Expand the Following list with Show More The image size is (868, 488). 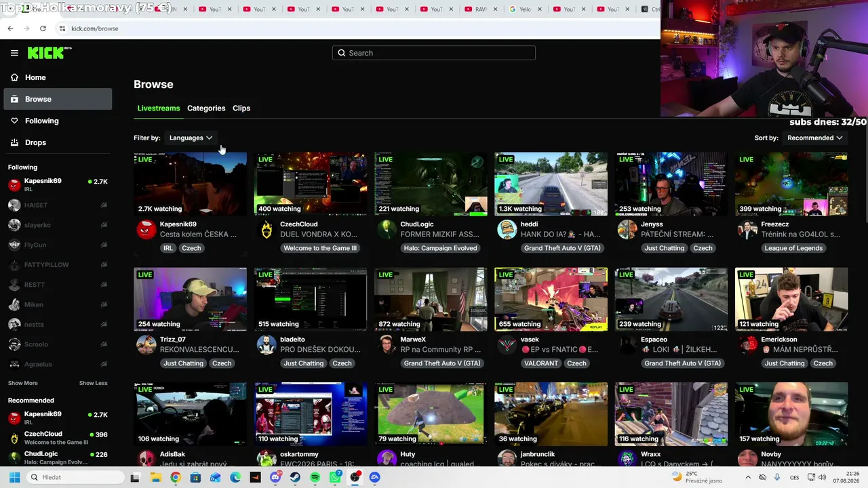click(22, 383)
